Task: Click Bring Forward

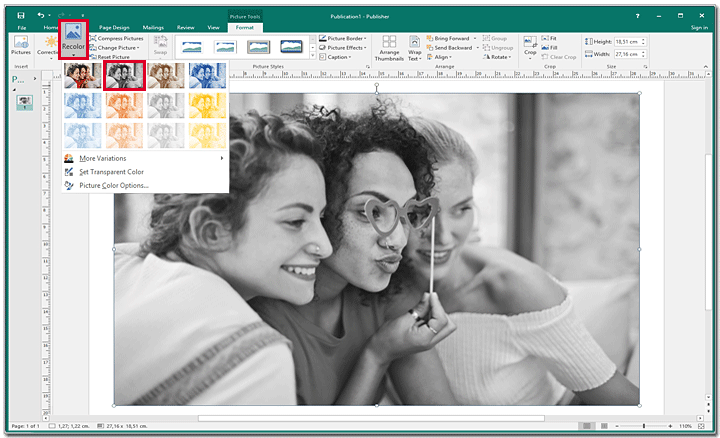Action: (x=448, y=39)
